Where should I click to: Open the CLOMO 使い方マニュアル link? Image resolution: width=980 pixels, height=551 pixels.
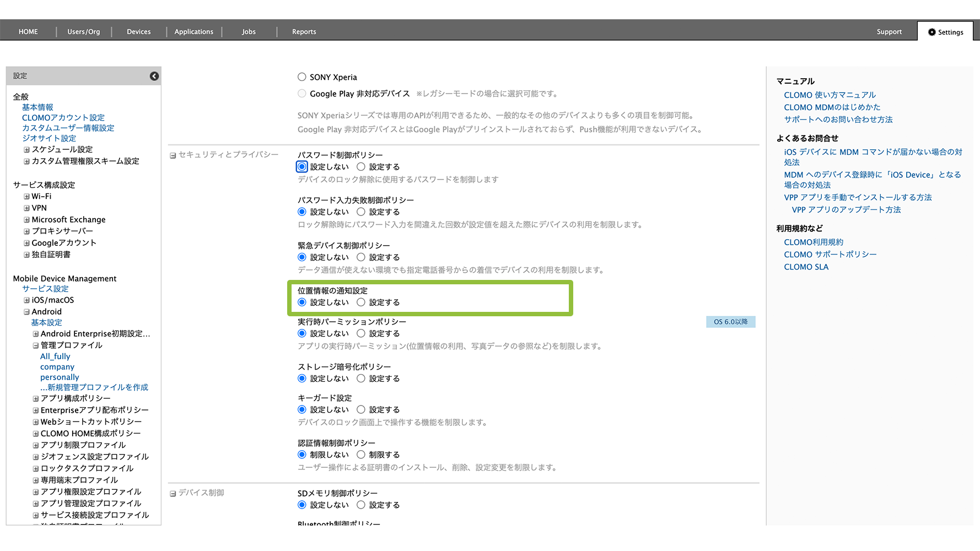click(x=830, y=95)
